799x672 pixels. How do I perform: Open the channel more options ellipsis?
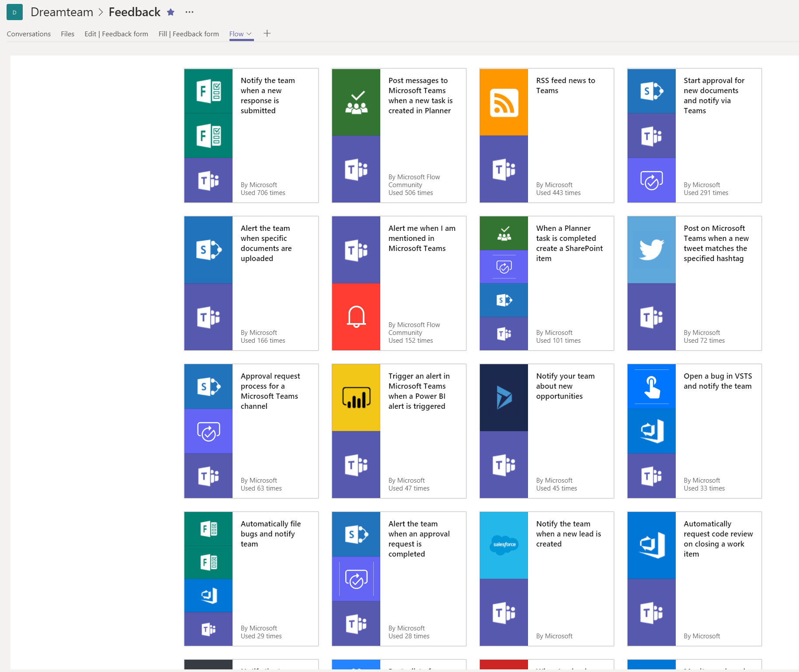(189, 12)
